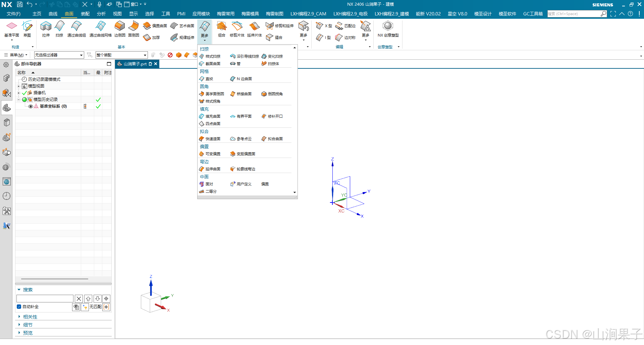This screenshot has width=644, height=345.
Task: Open the 修剪和延伸 tool
Action: pos(279,26)
